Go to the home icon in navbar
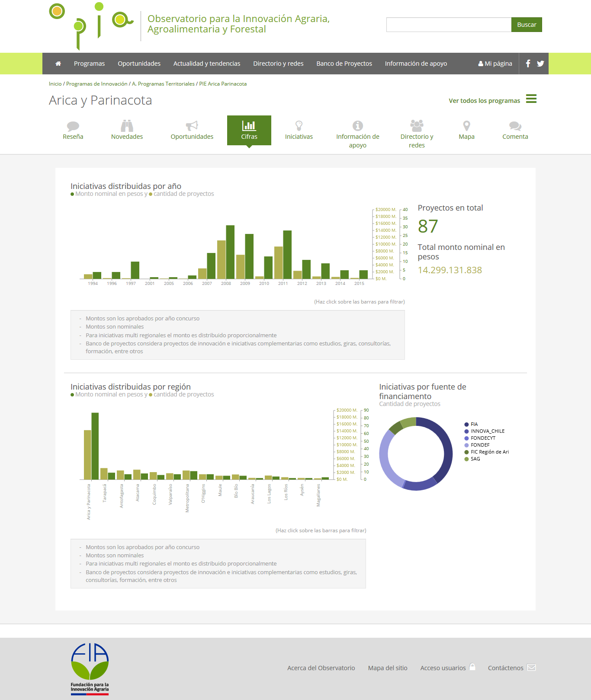The height and width of the screenshot is (700, 591). click(58, 64)
